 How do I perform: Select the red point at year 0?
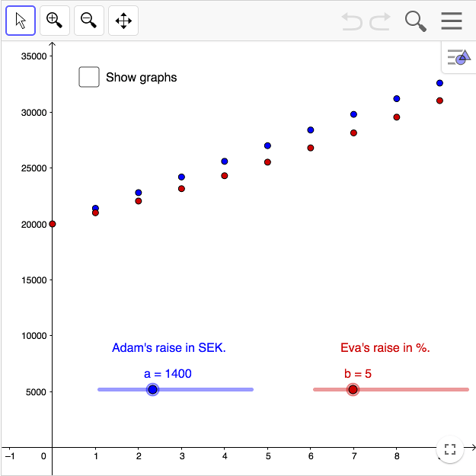point(53,224)
